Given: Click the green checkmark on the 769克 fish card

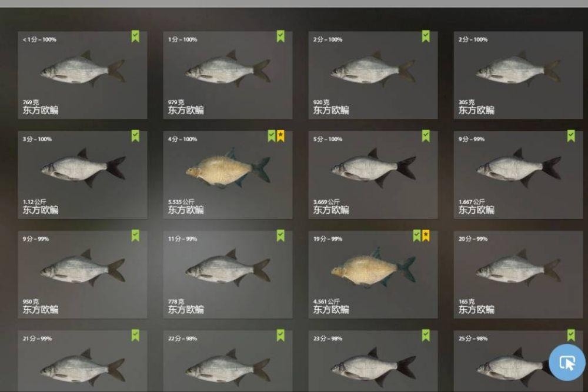Looking at the screenshot, I should [x=135, y=36].
